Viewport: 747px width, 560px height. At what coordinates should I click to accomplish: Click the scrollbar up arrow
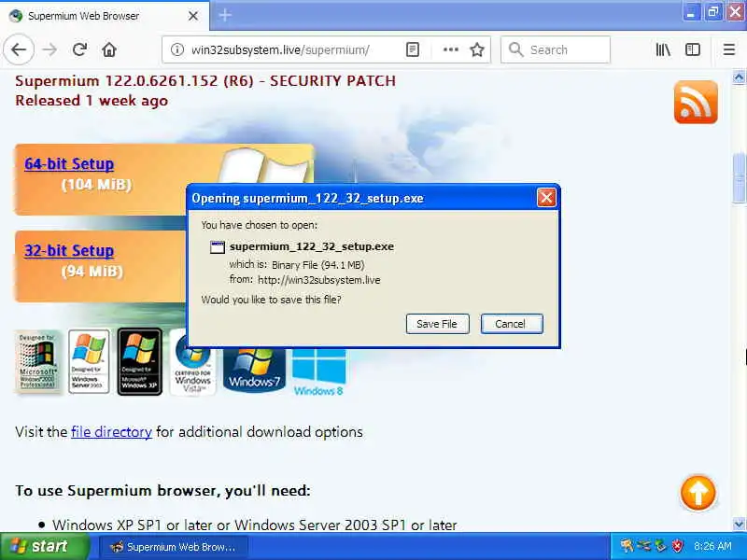[739, 77]
